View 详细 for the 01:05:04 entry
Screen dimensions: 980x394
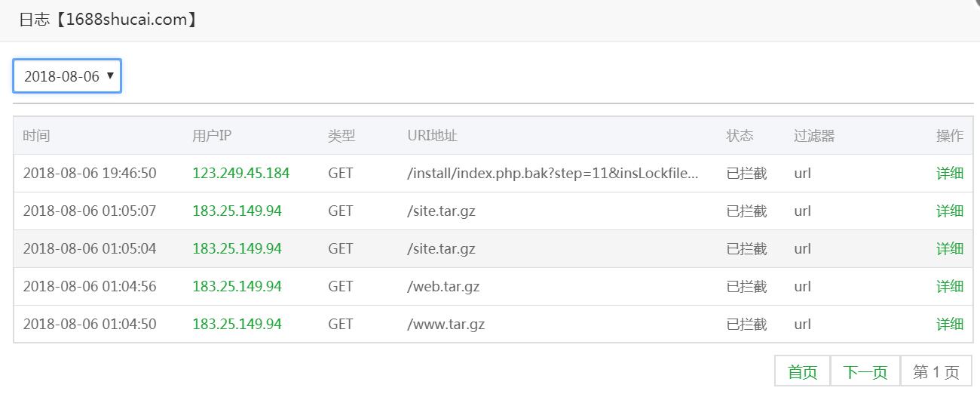pos(949,248)
